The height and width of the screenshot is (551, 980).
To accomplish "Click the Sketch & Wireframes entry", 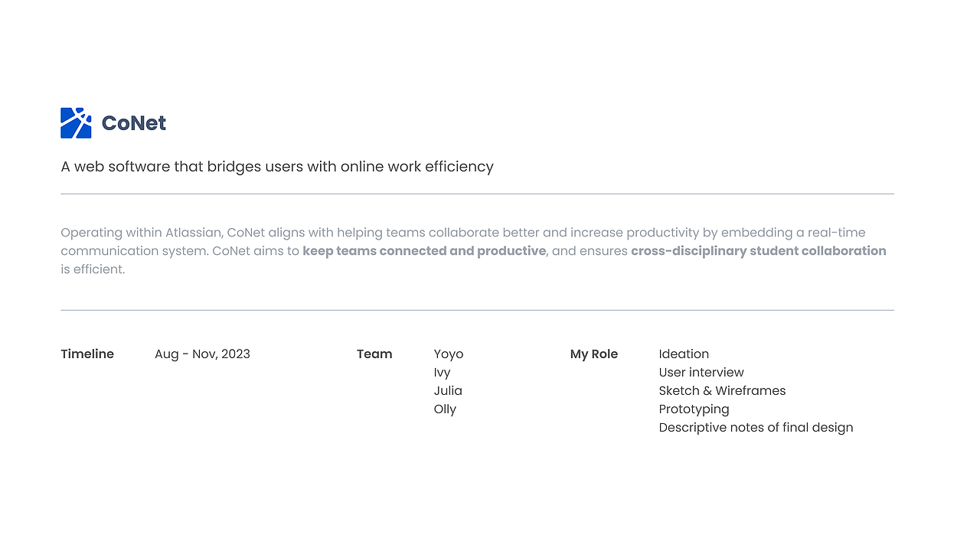I will (722, 391).
